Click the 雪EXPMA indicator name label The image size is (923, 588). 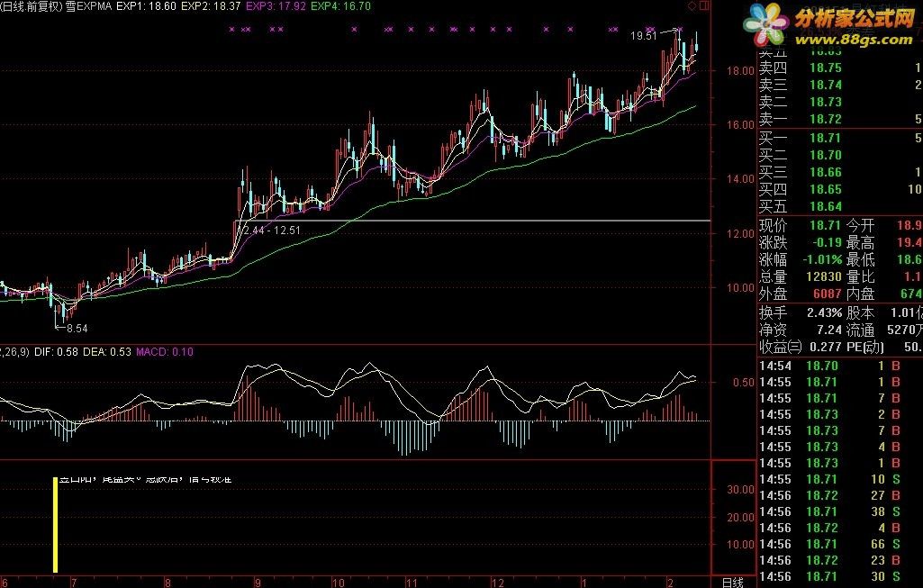(89, 6)
